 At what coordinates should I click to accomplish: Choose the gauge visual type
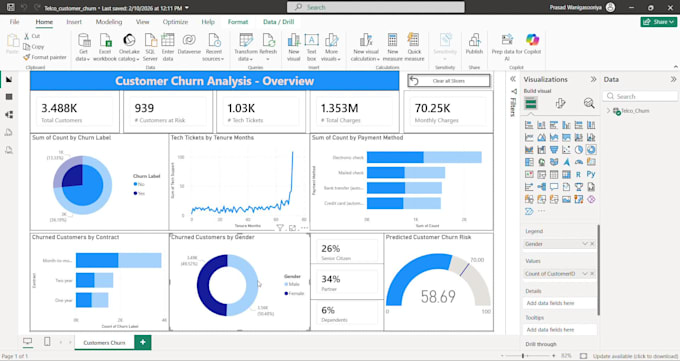579,162
